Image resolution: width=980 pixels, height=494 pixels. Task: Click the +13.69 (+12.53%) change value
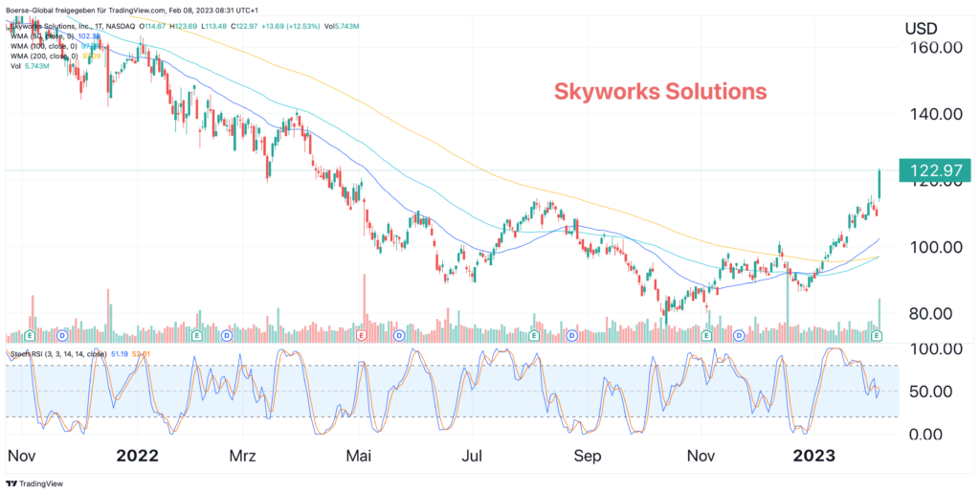click(x=290, y=26)
